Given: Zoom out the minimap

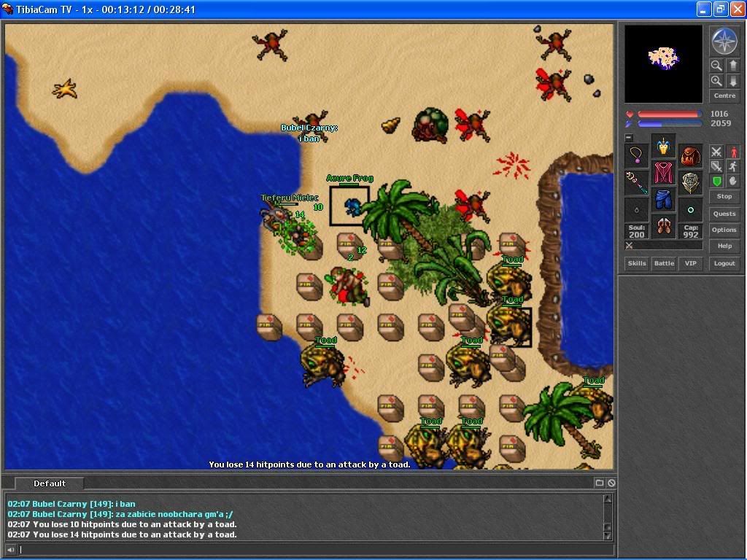Looking at the screenshot, I should pos(716,65).
